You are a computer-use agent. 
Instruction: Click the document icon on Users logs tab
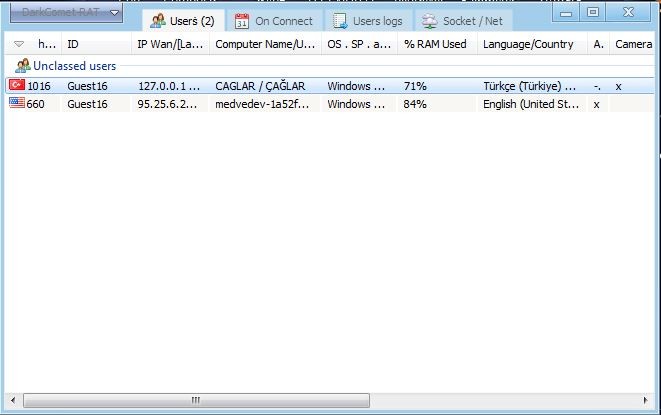[x=340, y=21]
